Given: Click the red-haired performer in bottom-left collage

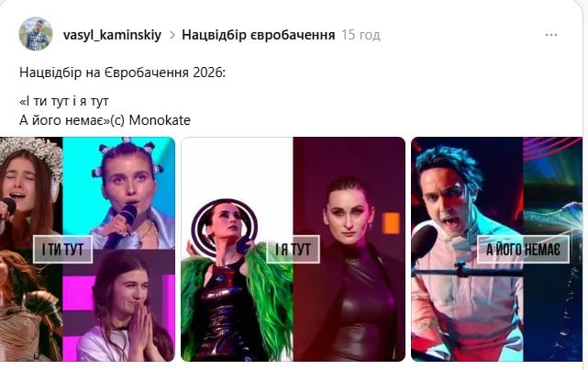Looking at the screenshot, I should coord(31,306).
